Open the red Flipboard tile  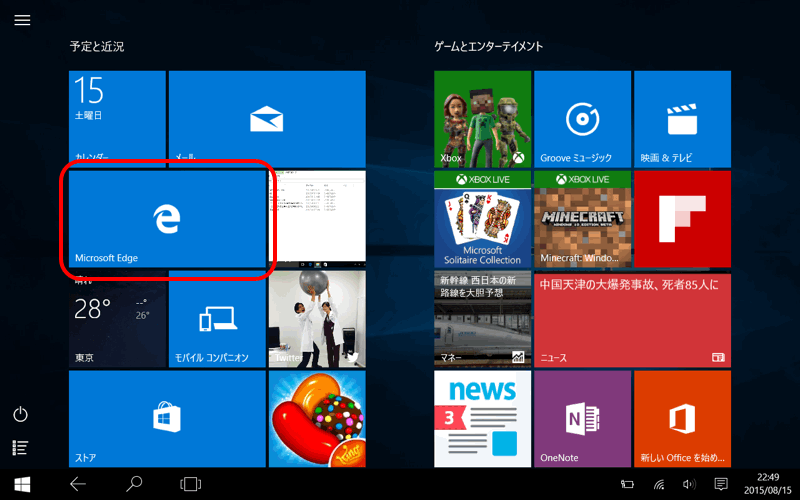pos(683,219)
